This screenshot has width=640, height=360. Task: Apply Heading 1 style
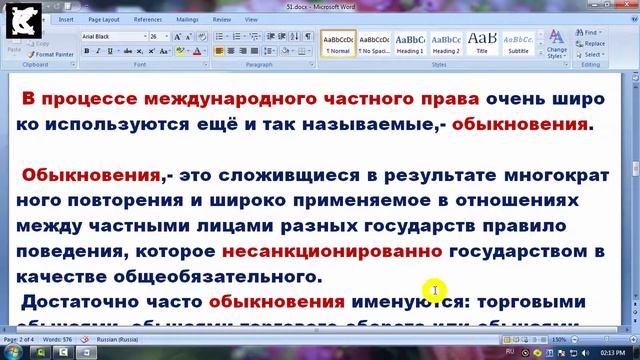(x=410, y=43)
